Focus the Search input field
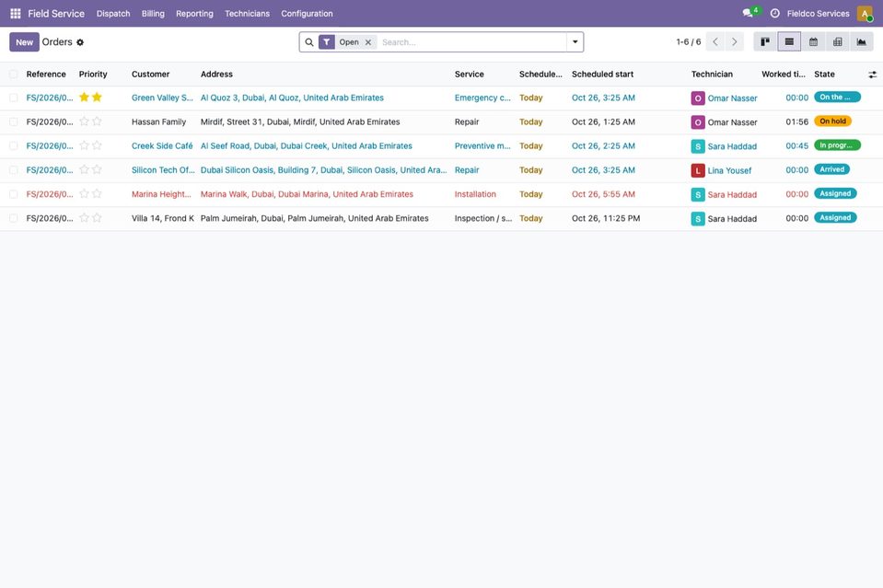883x588 pixels. click(x=472, y=42)
